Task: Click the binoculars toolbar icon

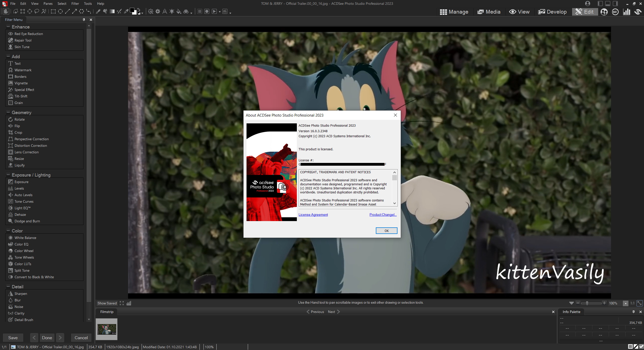Action: click(186, 11)
